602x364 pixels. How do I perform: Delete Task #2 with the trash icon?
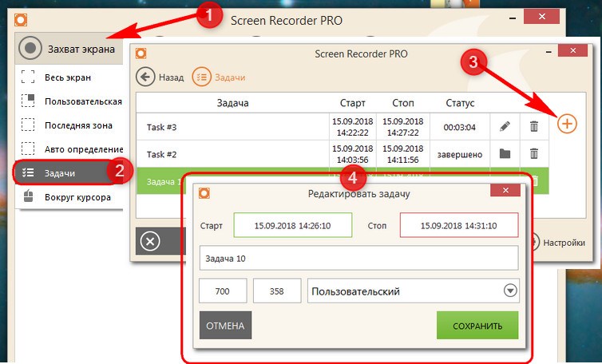point(534,153)
